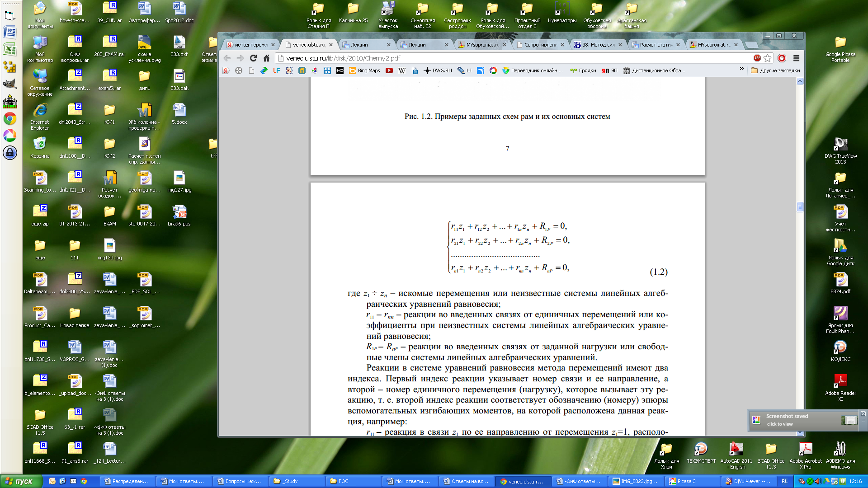The height and width of the screenshot is (488, 868).
Task: Switch to the Сопротивлени... tab
Action: pos(540,45)
